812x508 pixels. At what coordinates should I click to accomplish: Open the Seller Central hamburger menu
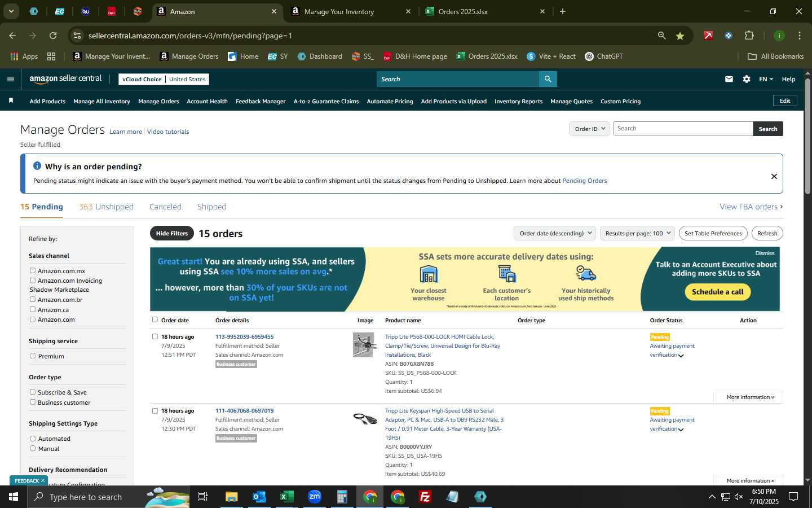(10, 79)
